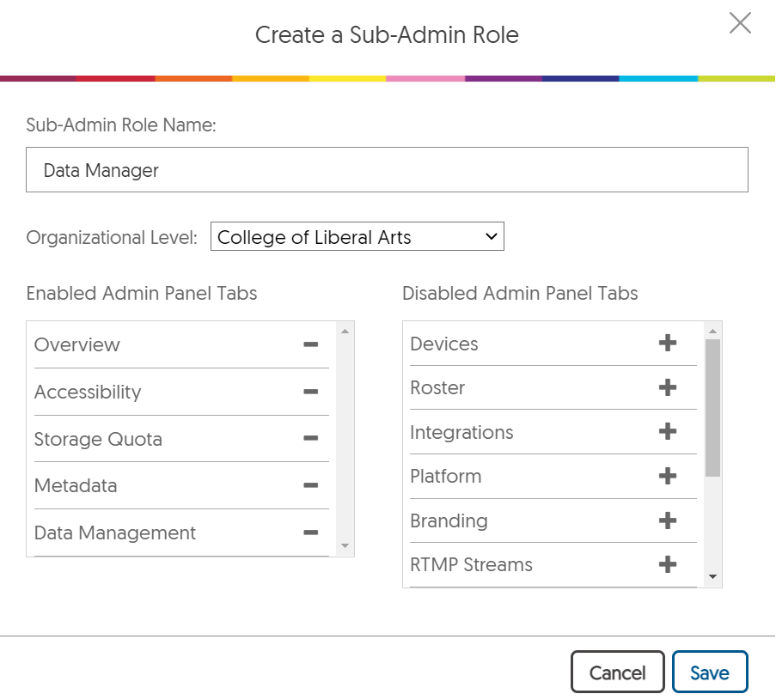Add Platform tab via plus icon
This screenshot has width=776, height=700.
point(667,476)
